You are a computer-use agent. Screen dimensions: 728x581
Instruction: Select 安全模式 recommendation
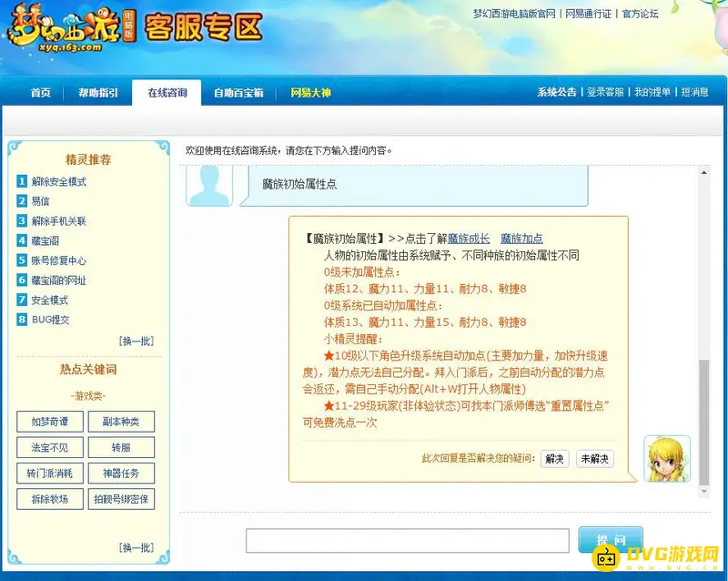coord(50,301)
